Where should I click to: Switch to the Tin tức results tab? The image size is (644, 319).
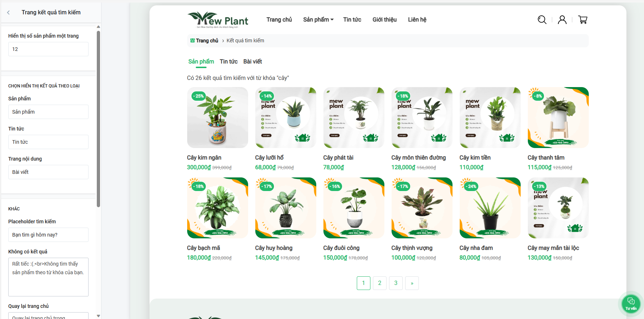pyautogui.click(x=228, y=62)
